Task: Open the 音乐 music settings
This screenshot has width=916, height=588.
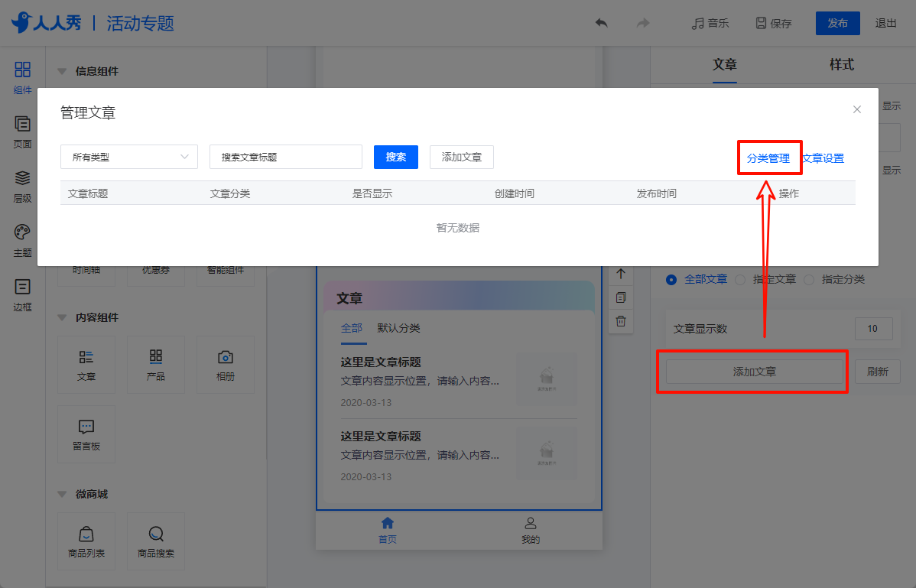Action: coord(710,24)
